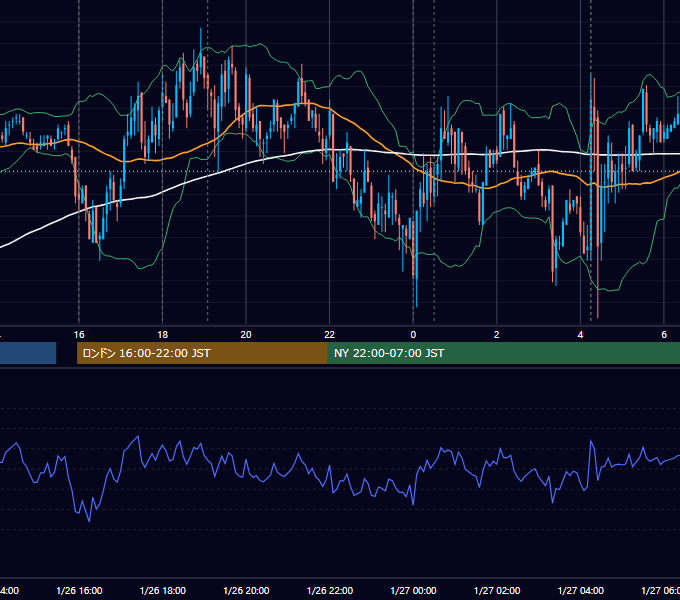Click the 20 hour label on upper time axis
Image resolution: width=680 pixels, height=600 pixels.
pos(246,335)
